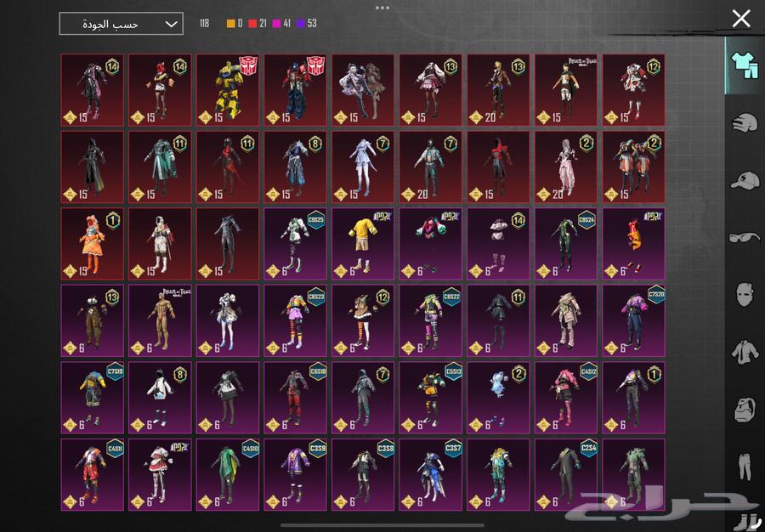Open the jacket category in the sidebar

(744, 352)
